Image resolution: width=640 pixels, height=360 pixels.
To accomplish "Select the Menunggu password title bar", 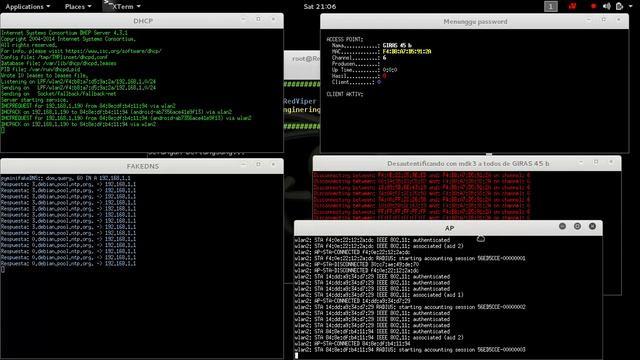I will click(475, 22).
